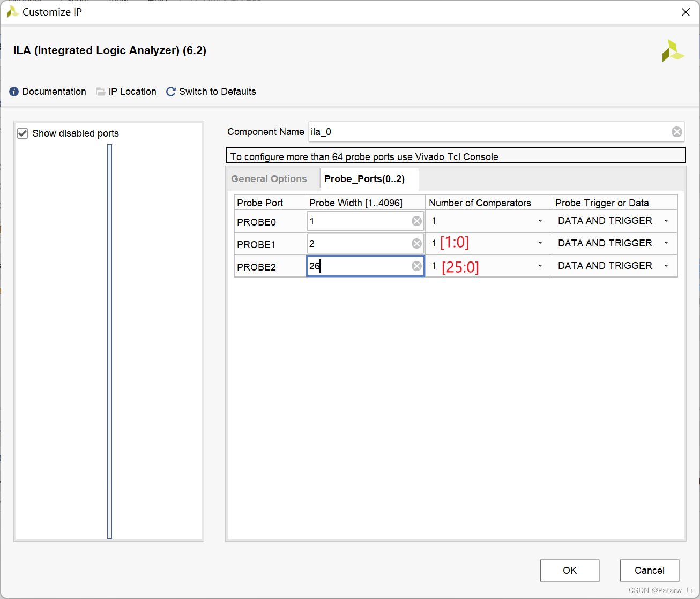
Task: Click the Number of Comparators column header
Action: pyautogui.click(x=488, y=203)
